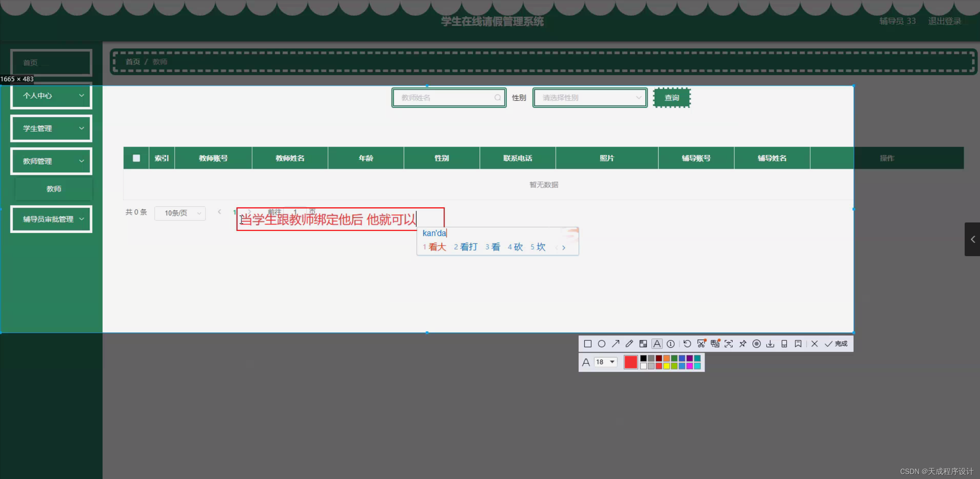The height and width of the screenshot is (479, 980).
Task: Start screen recording from the toolbar
Action: pyautogui.click(x=757, y=344)
